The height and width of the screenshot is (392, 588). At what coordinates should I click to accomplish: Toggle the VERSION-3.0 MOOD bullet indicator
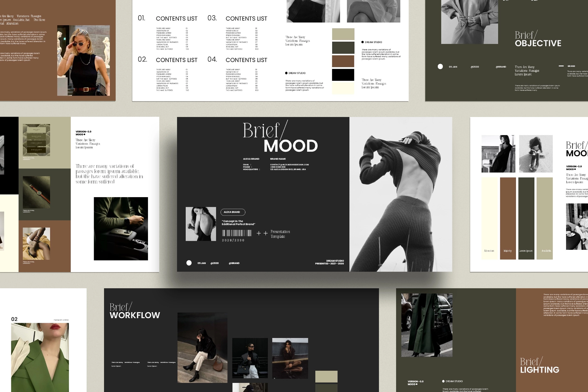coord(85,134)
